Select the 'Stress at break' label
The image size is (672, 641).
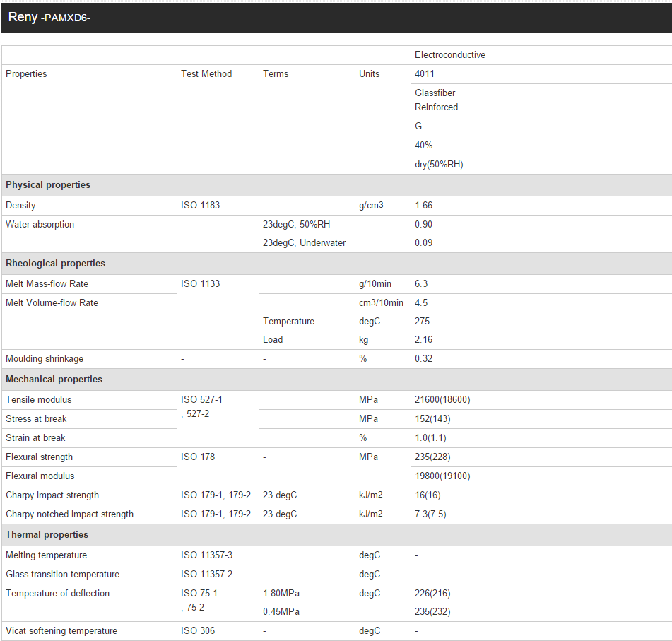tap(36, 419)
